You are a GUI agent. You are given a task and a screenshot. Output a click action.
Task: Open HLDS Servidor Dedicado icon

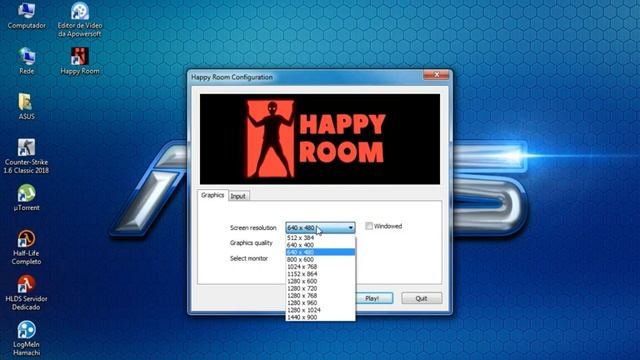pos(26,293)
